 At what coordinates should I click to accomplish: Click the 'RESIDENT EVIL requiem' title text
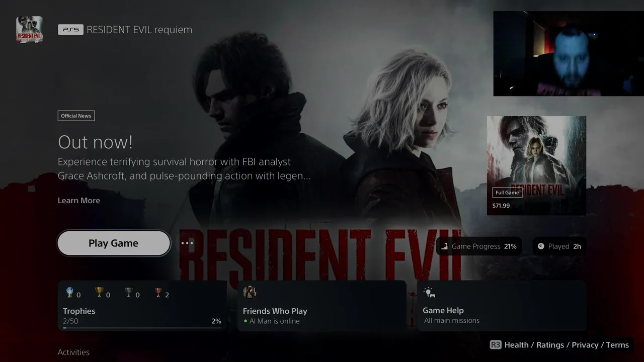click(x=139, y=30)
